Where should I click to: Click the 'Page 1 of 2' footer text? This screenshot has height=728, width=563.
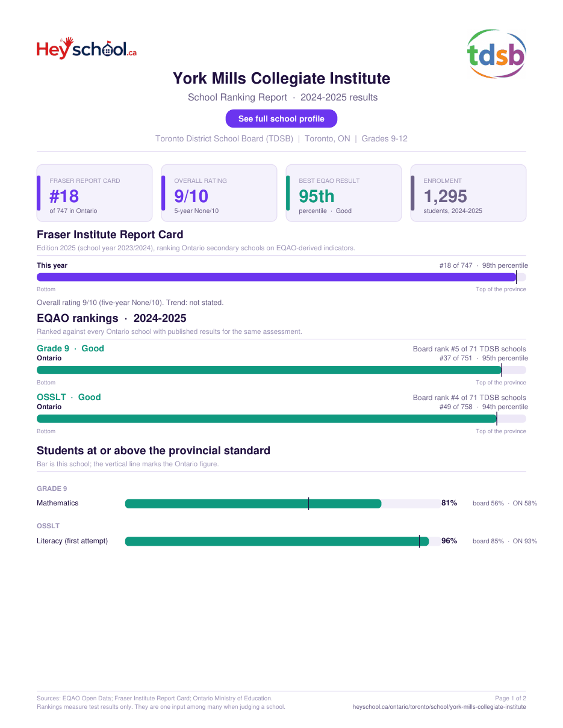[x=511, y=699]
